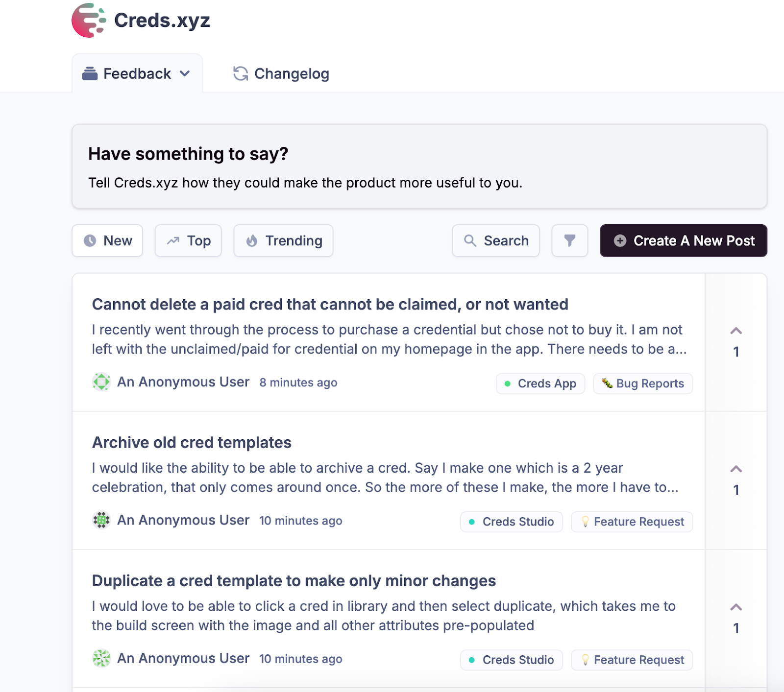Open 'Duplicate a cred template' post title
Viewport: 784px width, 692px height.
tap(294, 581)
